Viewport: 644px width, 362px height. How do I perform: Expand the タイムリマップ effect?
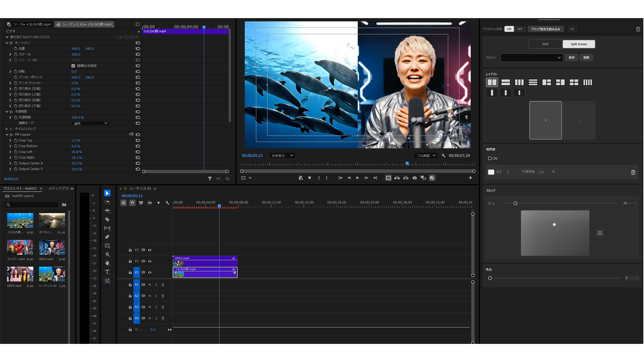tap(7, 129)
